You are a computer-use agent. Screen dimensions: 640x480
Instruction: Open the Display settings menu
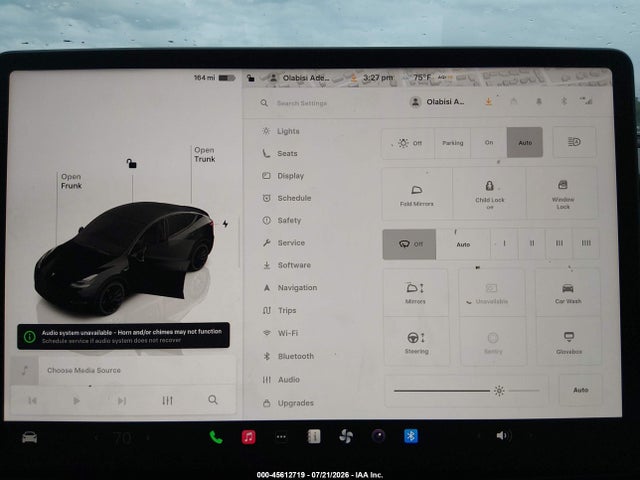283,176
